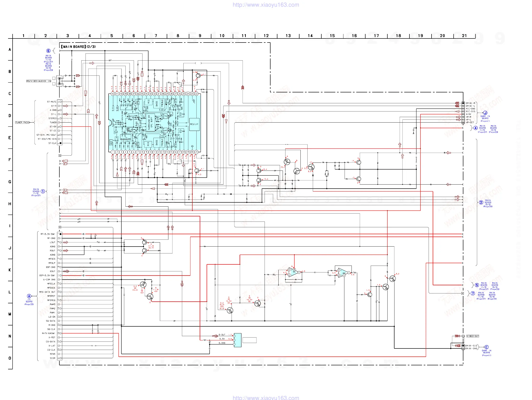The image size is (532, 400).
Task: Click the VIDEO-OUT label box
Action: click(x=473, y=336)
